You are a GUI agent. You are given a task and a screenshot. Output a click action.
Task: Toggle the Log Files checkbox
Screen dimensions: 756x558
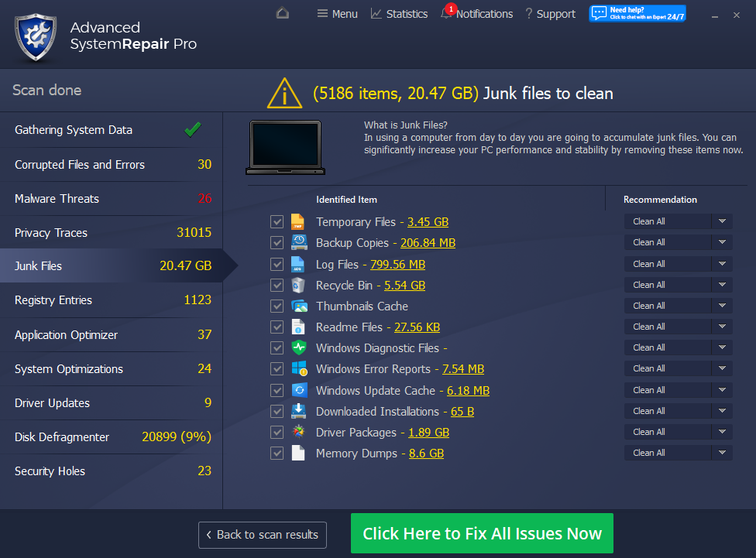[x=277, y=264]
